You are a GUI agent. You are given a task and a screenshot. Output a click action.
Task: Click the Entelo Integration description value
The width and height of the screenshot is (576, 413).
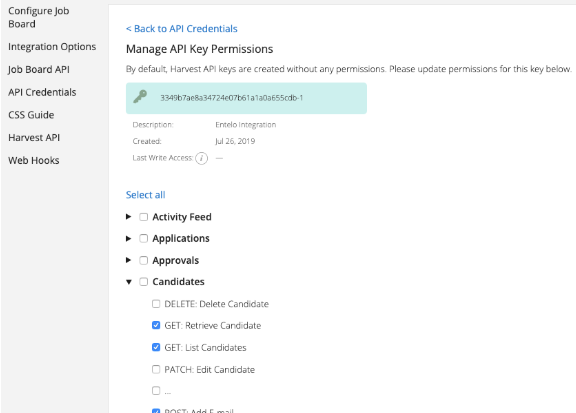tap(245, 125)
